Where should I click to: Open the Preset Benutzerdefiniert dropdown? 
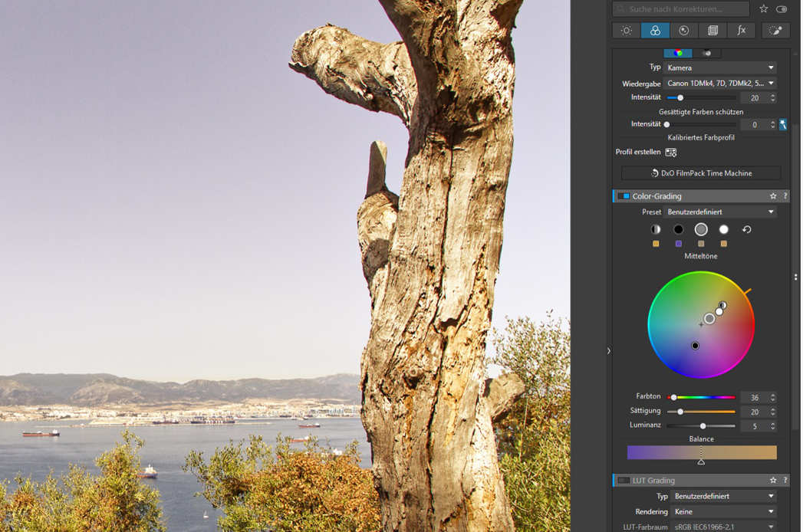(x=720, y=212)
